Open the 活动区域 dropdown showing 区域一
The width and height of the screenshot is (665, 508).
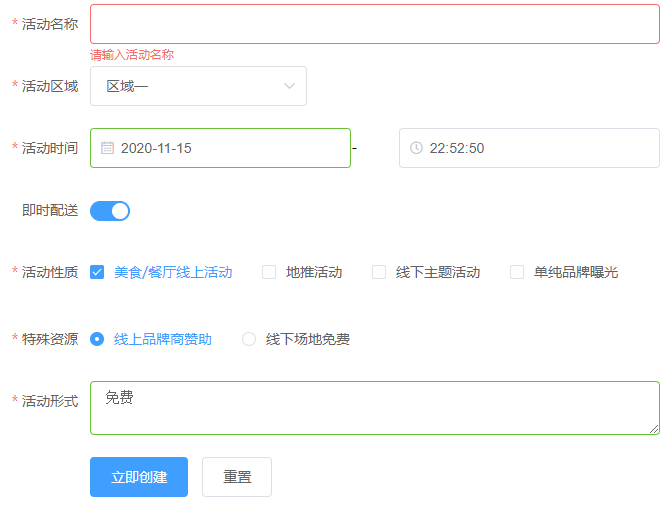click(198, 86)
